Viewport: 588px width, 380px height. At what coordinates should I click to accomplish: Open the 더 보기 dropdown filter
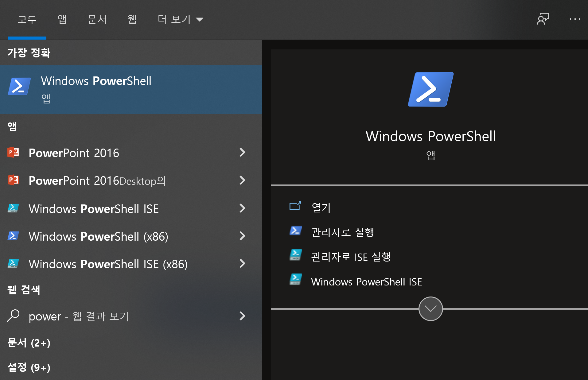pos(180,19)
